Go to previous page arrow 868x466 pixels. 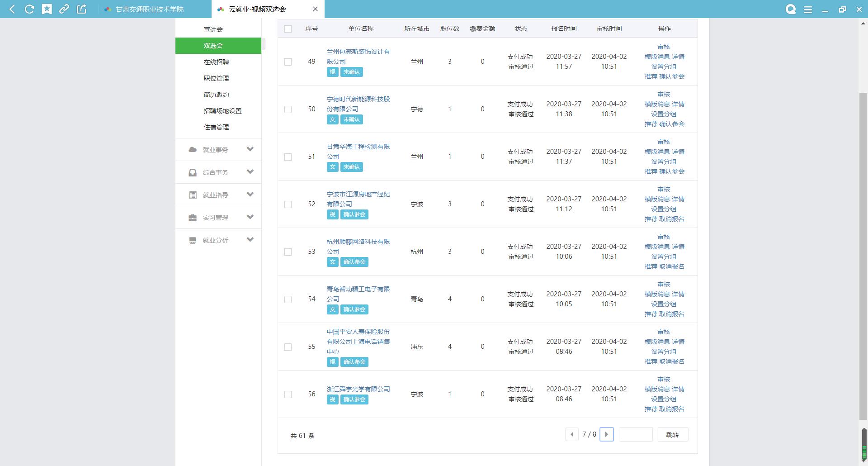pyautogui.click(x=572, y=434)
